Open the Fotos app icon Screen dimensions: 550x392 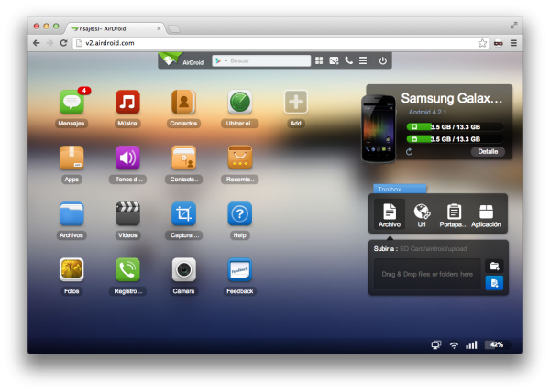[71, 270]
